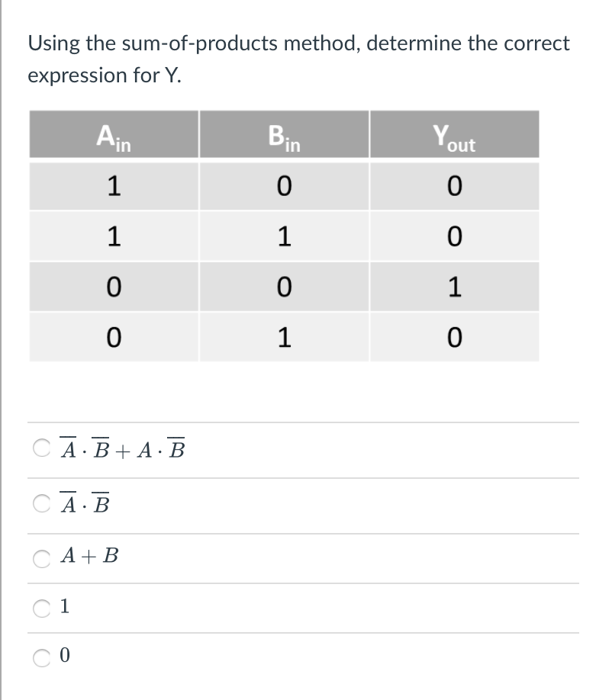This screenshot has height=700, width=596.
Task: Click the Yout cell showing 1
Action: coord(454,287)
